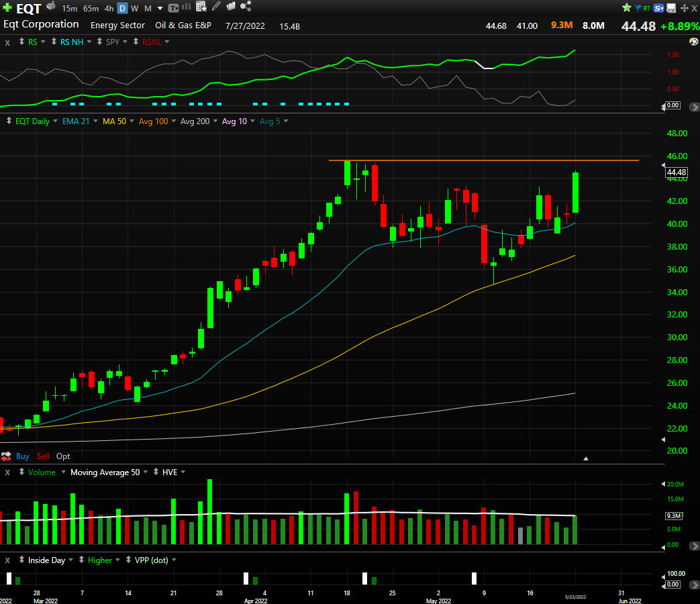Switch to the M monthly timeframe
Screen dimensions: 700x604
(148, 9)
